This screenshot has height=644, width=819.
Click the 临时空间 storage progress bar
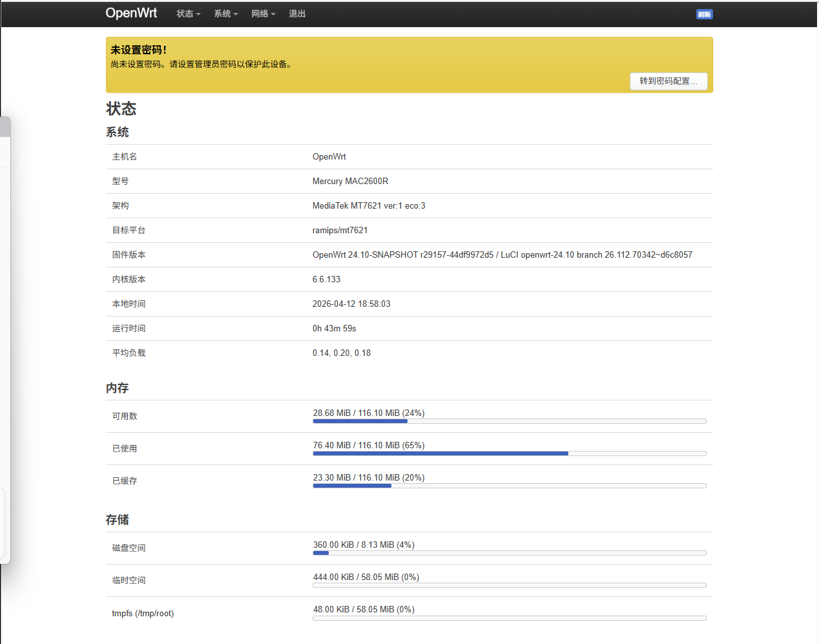click(510, 585)
